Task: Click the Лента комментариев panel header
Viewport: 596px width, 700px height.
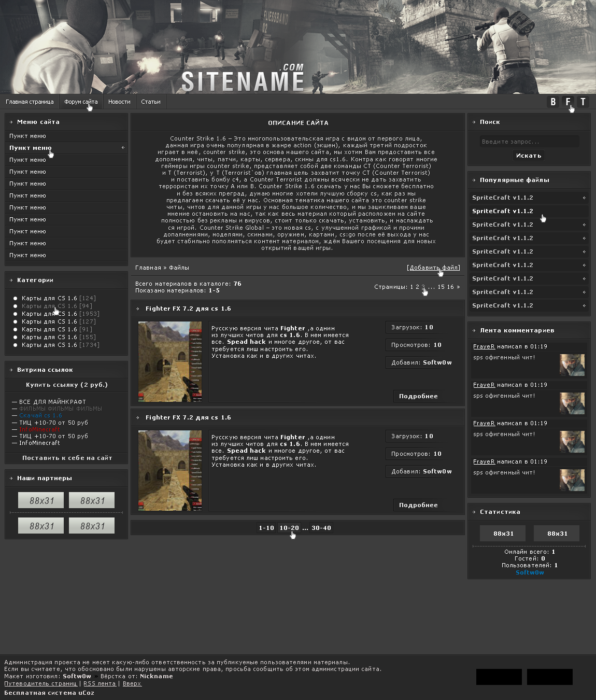Action: point(529,330)
